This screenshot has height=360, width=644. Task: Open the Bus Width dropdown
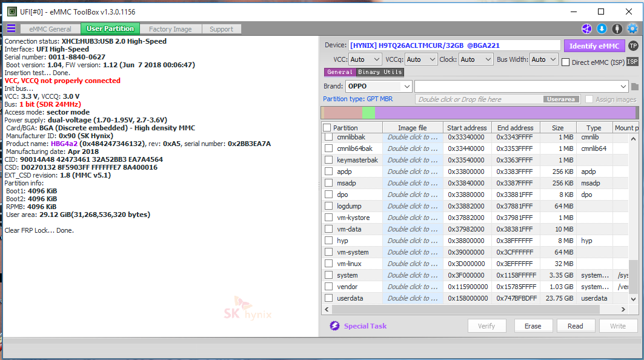[544, 59]
